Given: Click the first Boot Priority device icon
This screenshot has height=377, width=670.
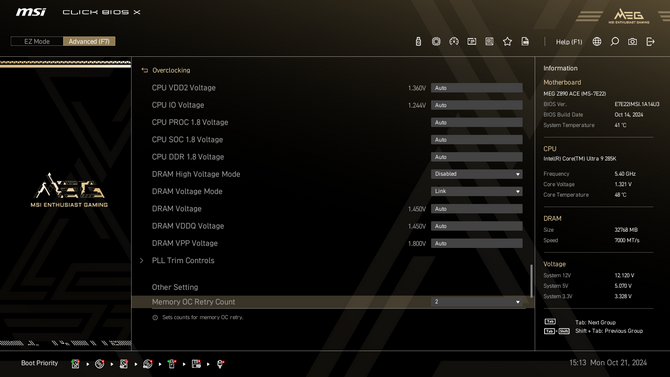Looking at the screenshot, I should pyautogui.click(x=75, y=364).
